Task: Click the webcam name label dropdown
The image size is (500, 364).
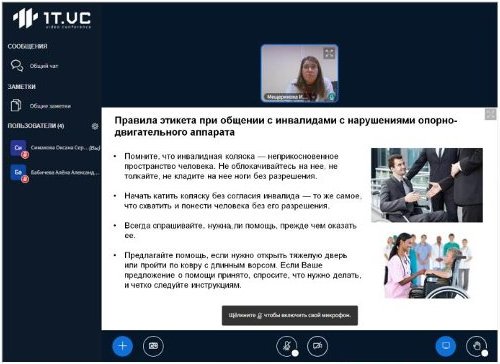Action: pos(285,97)
